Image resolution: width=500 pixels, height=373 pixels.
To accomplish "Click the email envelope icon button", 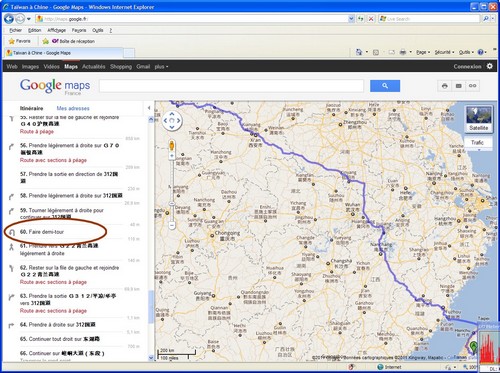I will pos(458,86).
